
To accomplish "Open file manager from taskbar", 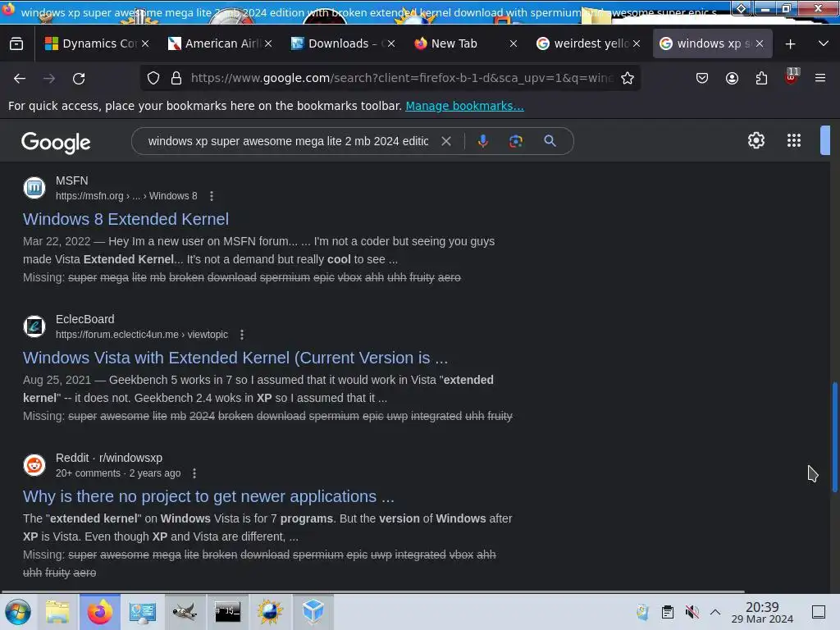I will click(x=57, y=612).
